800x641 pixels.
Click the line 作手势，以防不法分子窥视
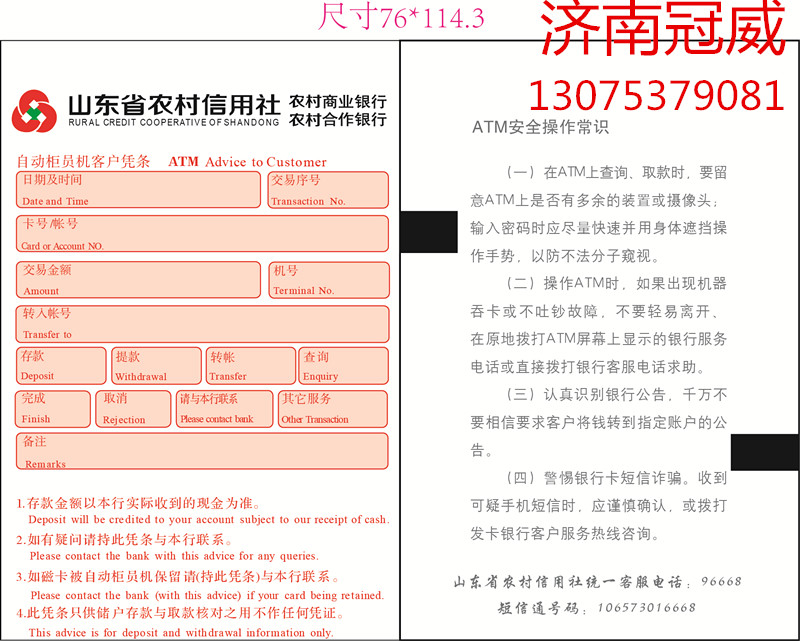pyautogui.click(x=565, y=256)
